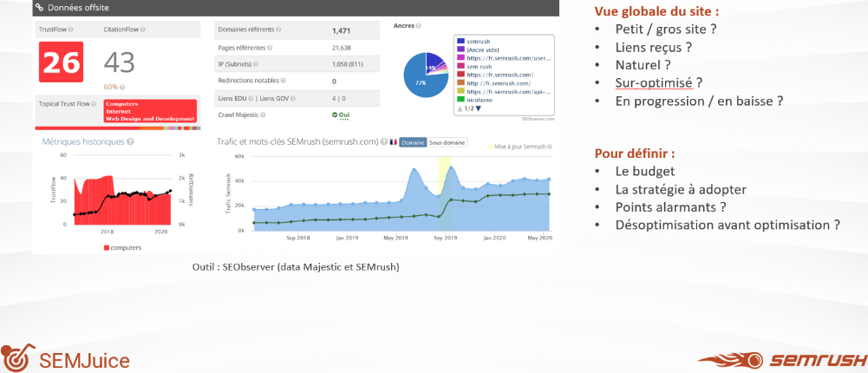Image resolution: width=868 pixels, height=373 pixels.
Task: Click the yellow highlighted band in traffic chart
Action: point(445,193)
